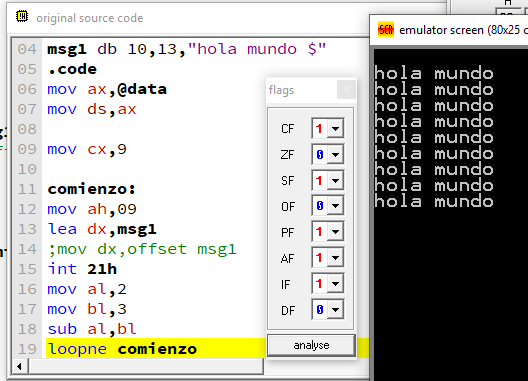Screen dimensions: 528x381
Task: Click 'lea dx,msg1' on line 13
Action: click(x=102, y=229)
